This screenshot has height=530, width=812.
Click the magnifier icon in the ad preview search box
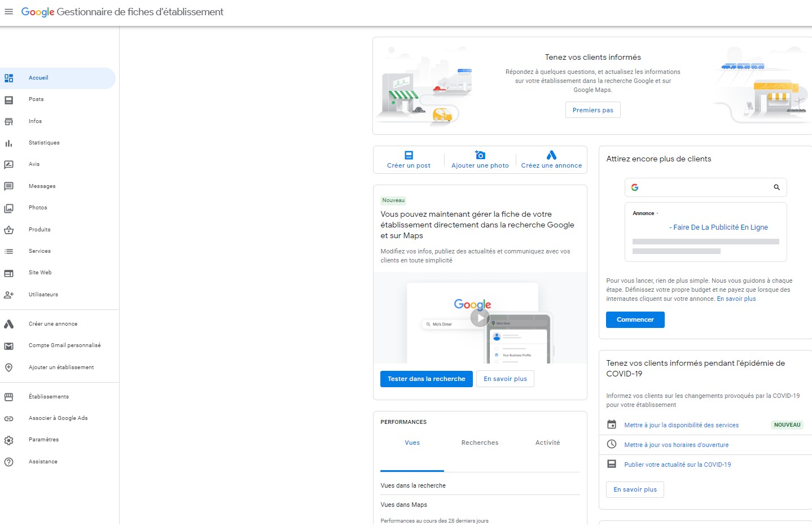pos(776,187)
